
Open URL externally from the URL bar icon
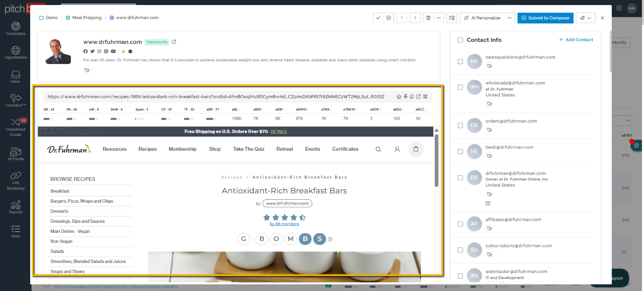418,97
